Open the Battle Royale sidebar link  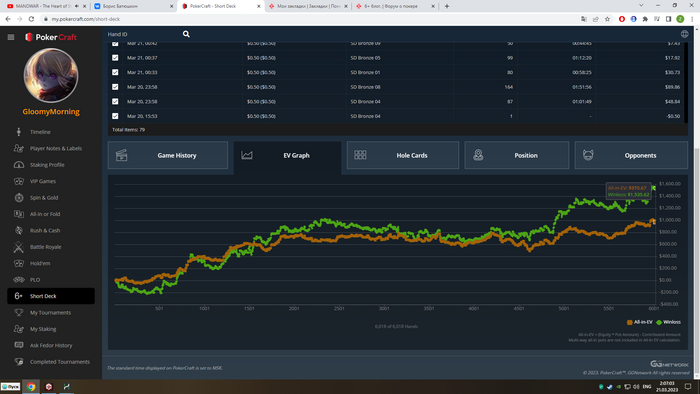46,247
